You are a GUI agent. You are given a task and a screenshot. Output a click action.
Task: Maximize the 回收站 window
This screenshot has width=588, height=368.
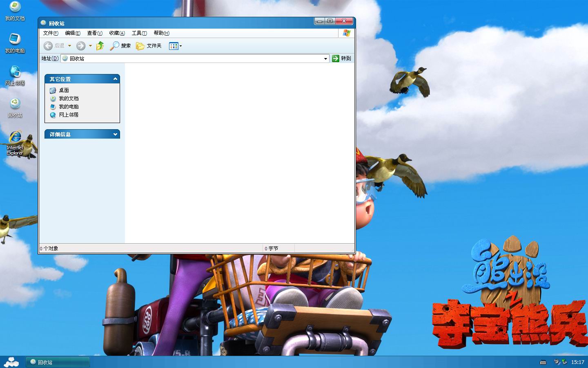tap(330, 21)
